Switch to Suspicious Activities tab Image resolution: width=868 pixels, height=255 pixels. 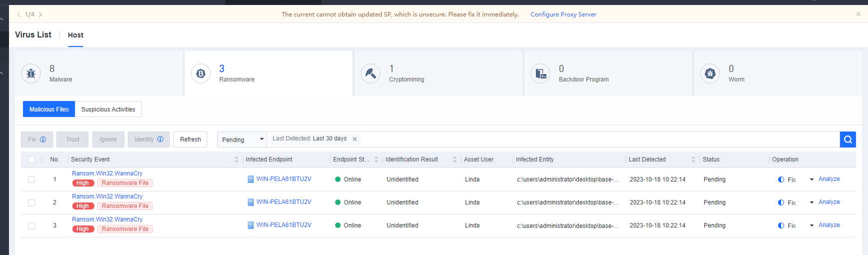(108, 109)
